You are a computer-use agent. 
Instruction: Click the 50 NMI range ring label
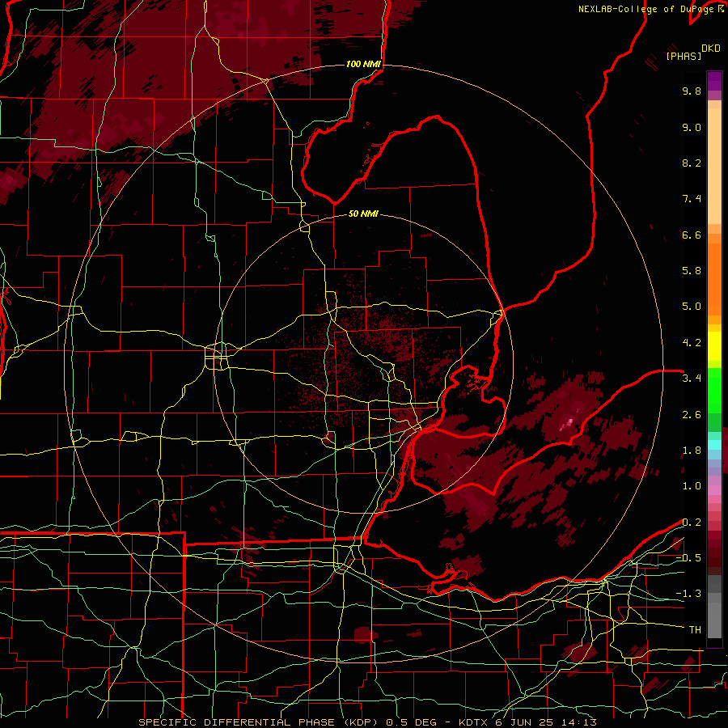(363, 214)
